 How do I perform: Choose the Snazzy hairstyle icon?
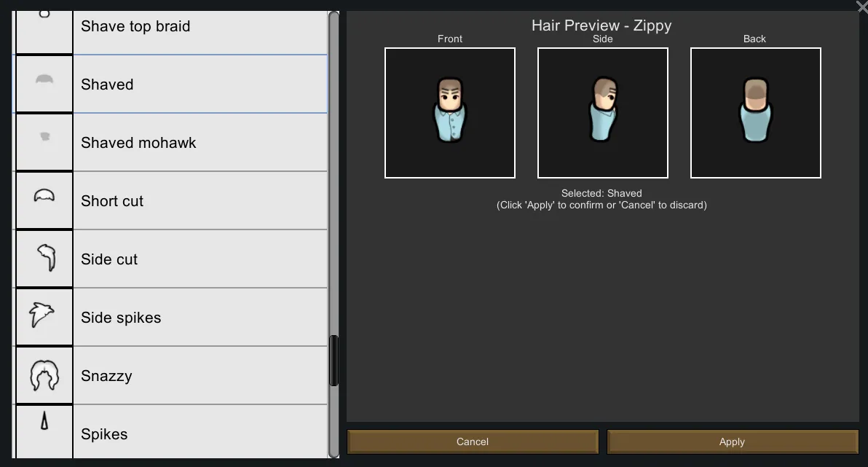(x=44, y=375)
